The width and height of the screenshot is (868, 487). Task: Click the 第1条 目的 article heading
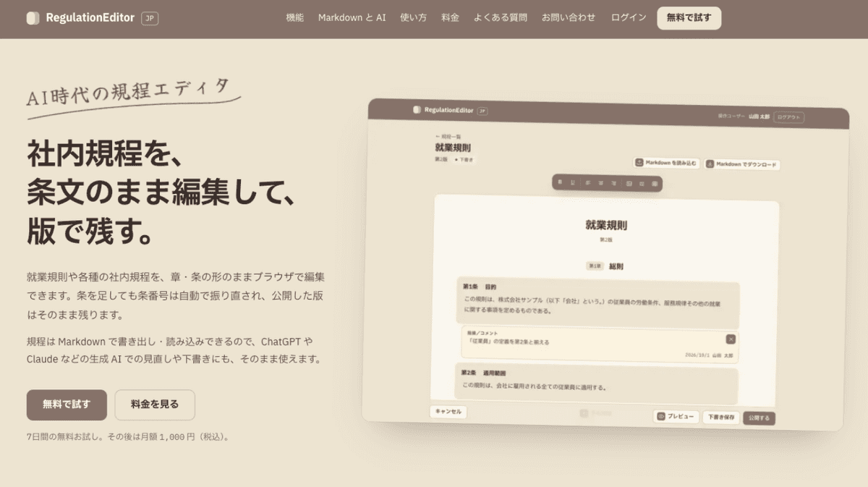480,287
